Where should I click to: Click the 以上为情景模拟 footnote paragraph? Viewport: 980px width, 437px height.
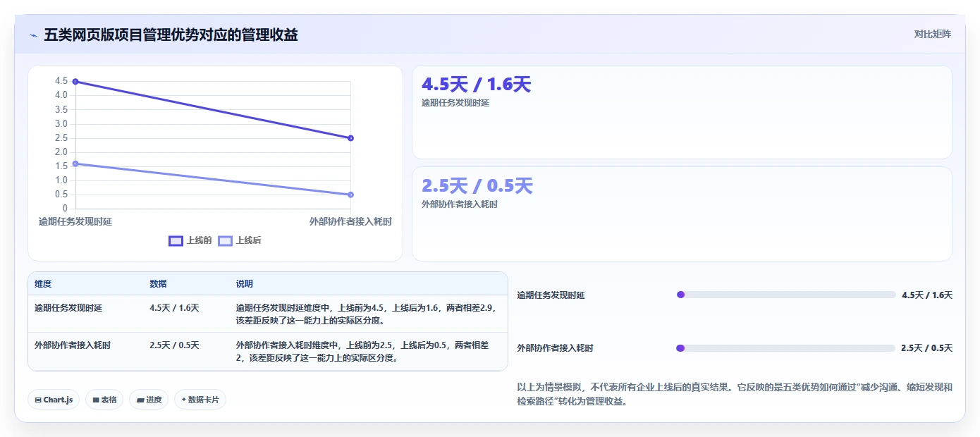(x=735, y=394)
